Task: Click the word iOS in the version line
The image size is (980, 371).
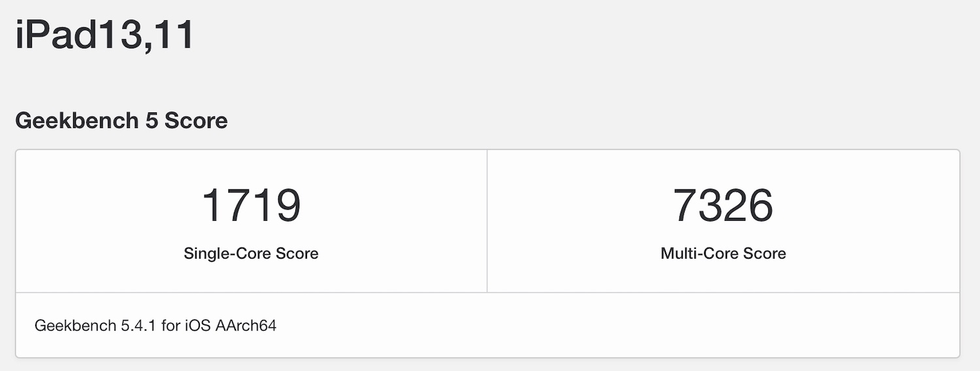Action: tap(197, 325)
